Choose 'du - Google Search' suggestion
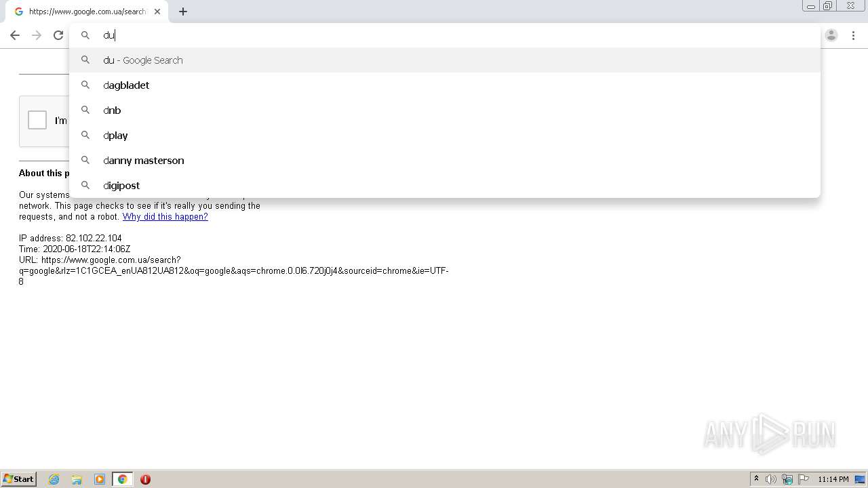Image resolution: width=868 pixels, height=488 pixels. click(x=445, y=60)
